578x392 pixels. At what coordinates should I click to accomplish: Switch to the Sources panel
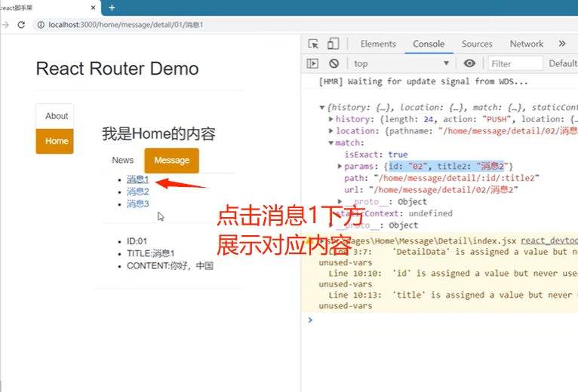coord(477,44)
